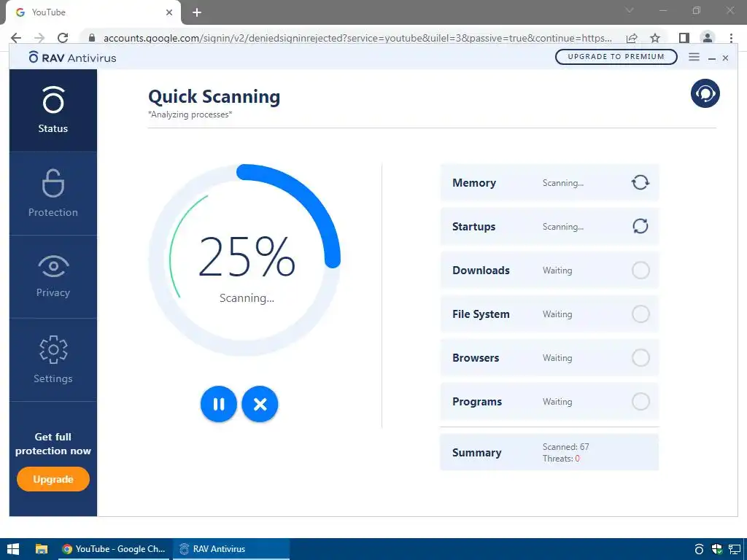Open the Status section in sidebar

(53, 111)
